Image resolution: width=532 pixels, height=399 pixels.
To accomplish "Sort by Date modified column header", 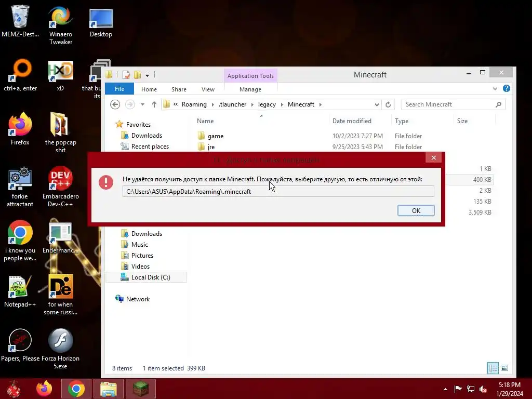I will pyautogui.click(x=352, y=121).
